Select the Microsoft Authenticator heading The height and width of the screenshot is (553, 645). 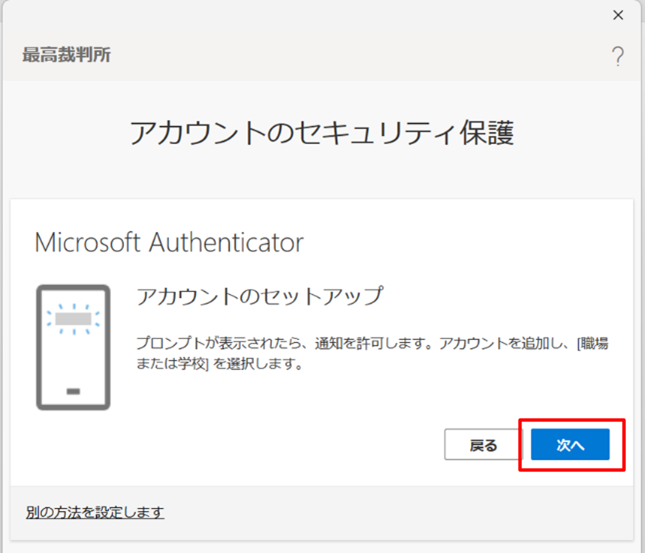coord(169,242)
